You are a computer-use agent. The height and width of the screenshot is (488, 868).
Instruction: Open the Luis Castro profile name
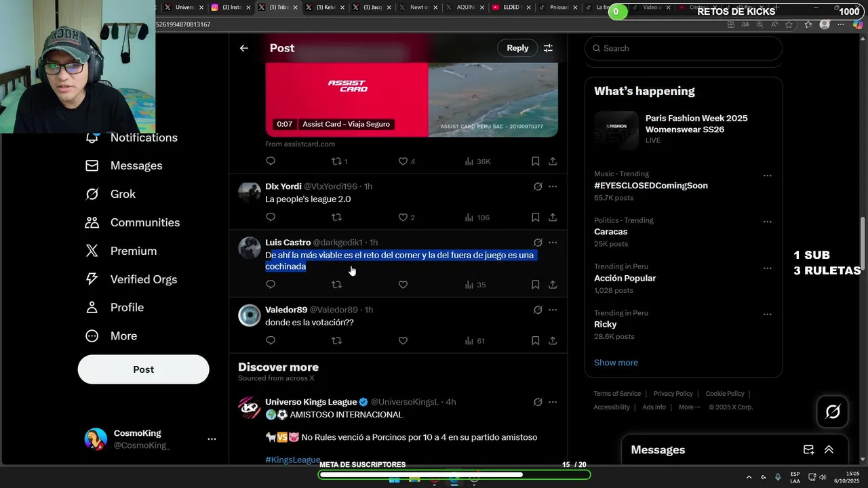click(288, 243)
